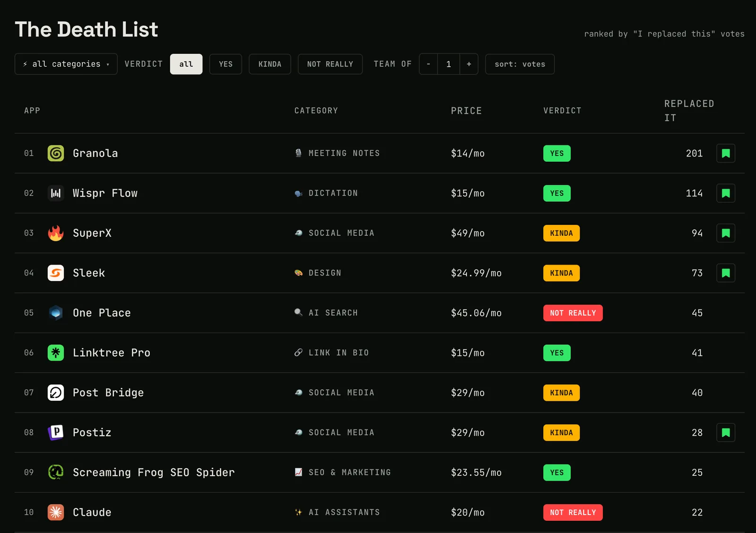756x533 pixels.
Task: Open the sort: votes selector
Action: click(520, 64)
